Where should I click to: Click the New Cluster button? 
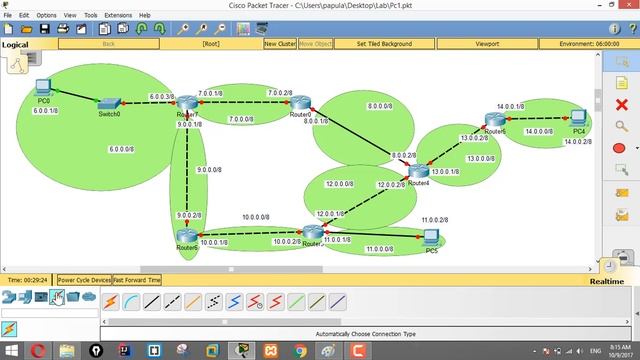[280, 44]
